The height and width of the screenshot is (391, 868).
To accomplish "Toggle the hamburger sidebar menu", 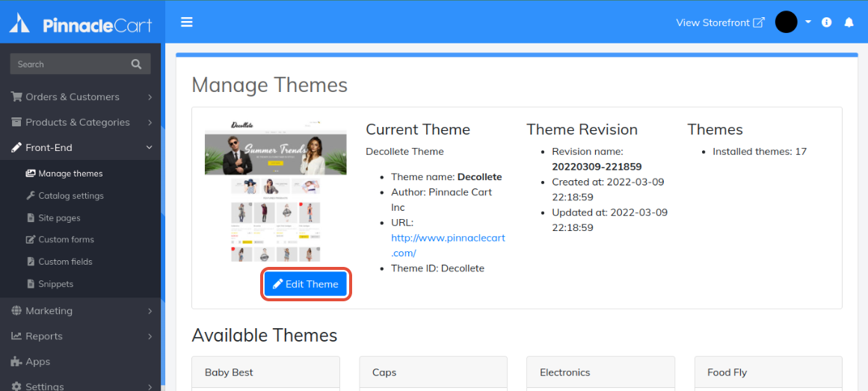I will click(187, 22).
